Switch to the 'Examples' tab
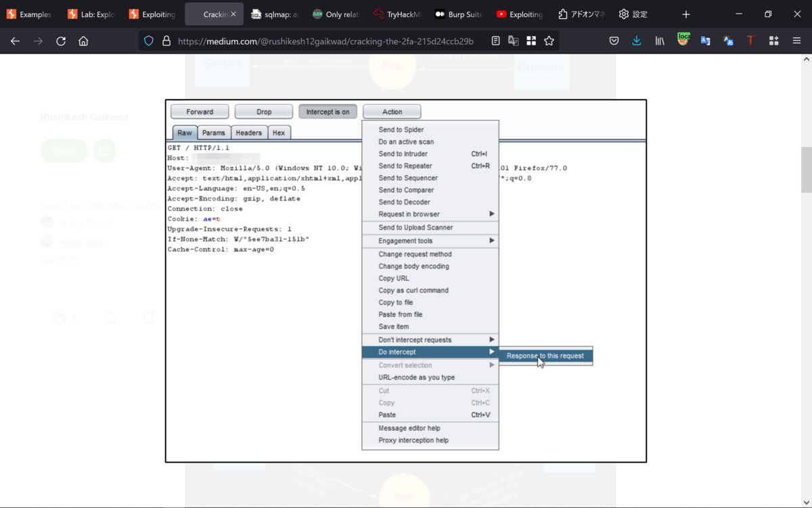812x508 pixels. [30, 14]
